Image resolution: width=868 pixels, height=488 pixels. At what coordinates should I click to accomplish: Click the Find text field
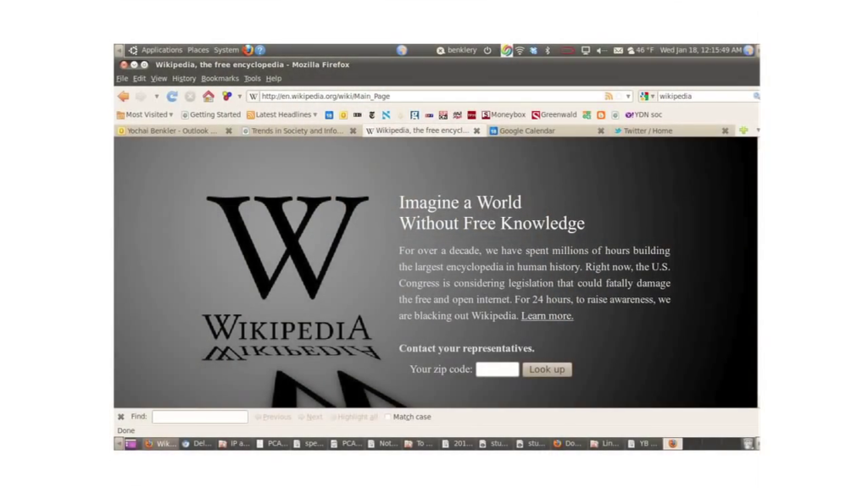200,417
